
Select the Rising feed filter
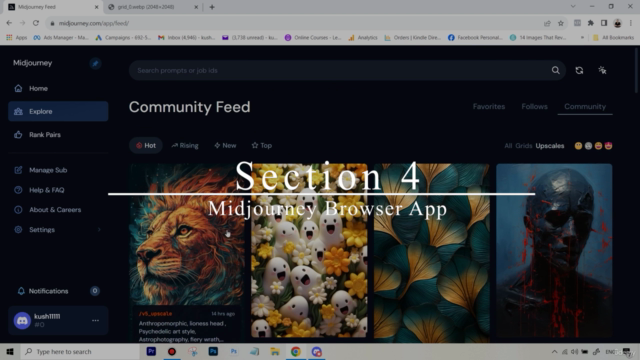[x=185, y=146]
